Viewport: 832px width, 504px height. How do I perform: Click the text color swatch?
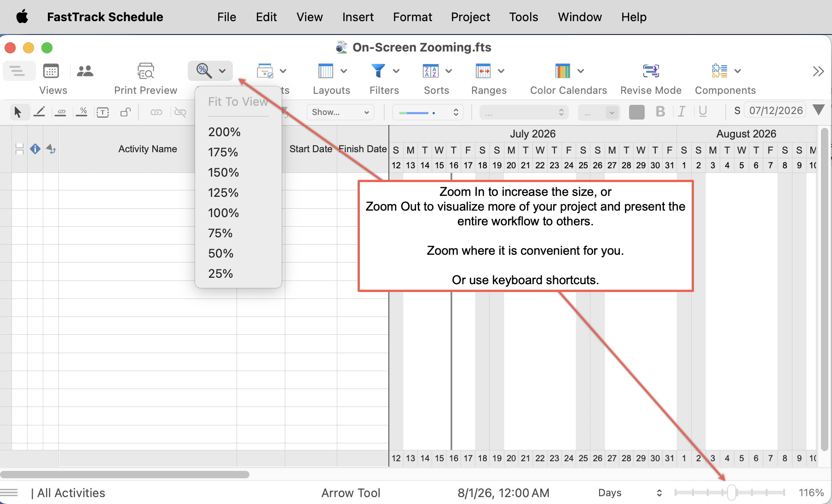pos(637,112)
